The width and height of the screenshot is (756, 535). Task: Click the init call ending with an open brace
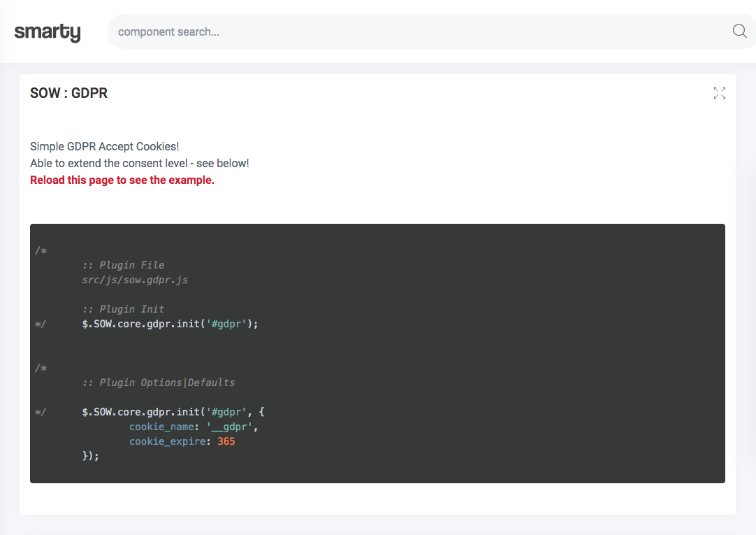[173, 412]
